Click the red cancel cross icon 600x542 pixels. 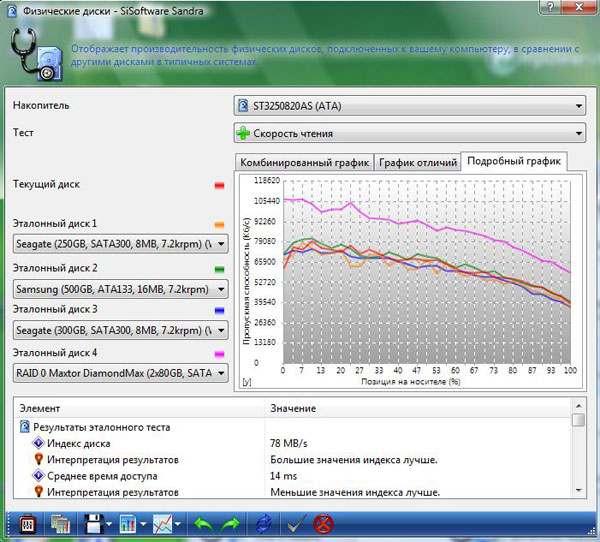pos(323,524)
